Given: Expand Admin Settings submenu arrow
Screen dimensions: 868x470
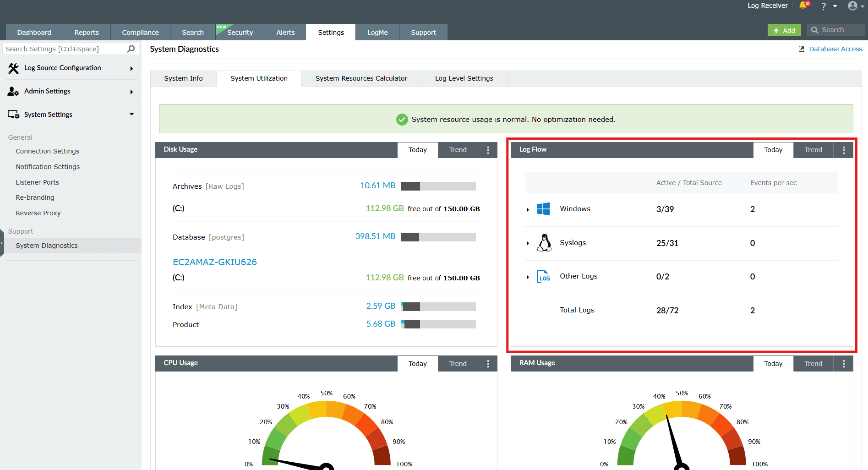Looking at the screenshot, I should pos(131,92).
